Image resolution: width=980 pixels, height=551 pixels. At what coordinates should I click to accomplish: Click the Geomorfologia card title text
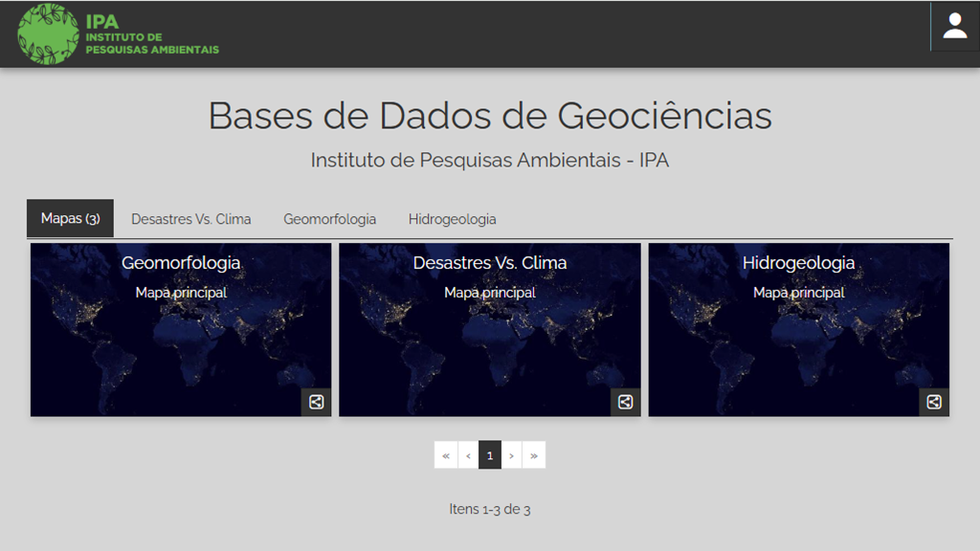181,263
